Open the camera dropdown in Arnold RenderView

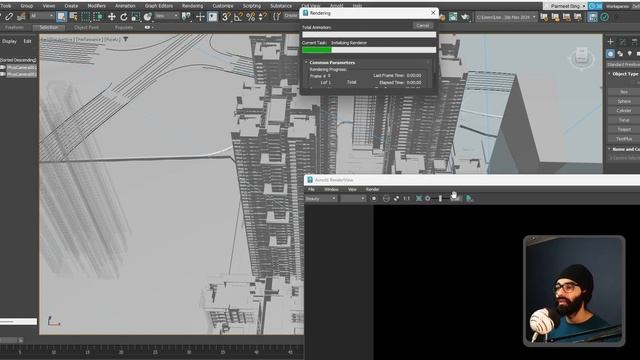(x=353, y=198)
